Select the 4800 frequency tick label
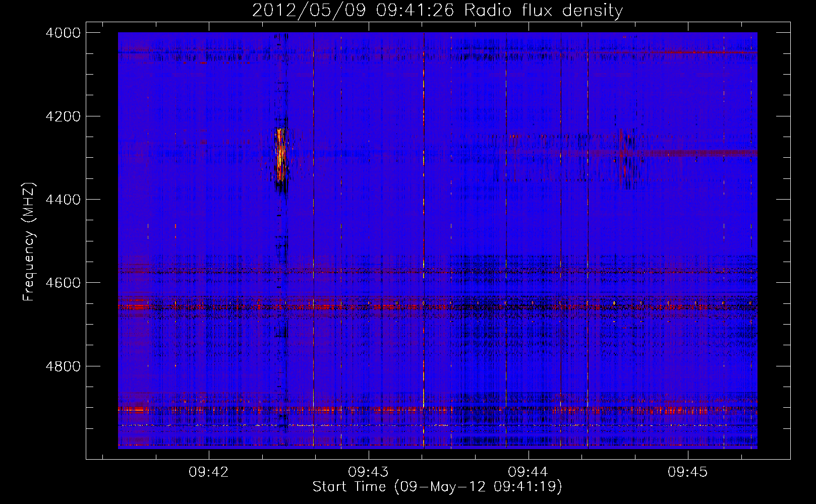This screenshot has width=816, height=504. click(63, 366)
